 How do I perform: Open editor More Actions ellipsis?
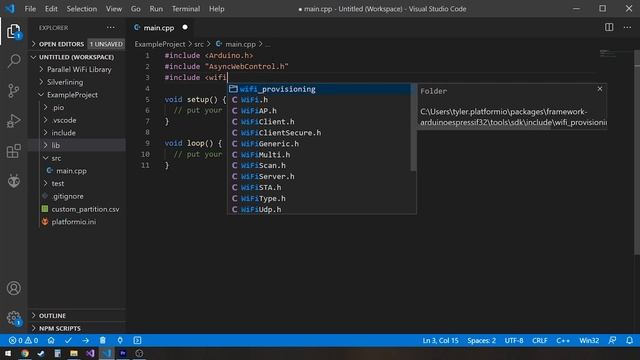coord(627,27)
